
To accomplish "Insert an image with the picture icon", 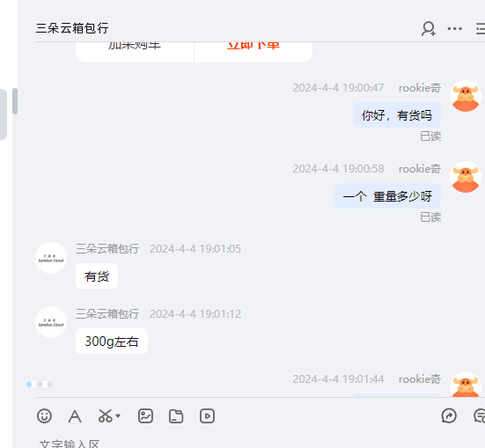I will point(145,415).
